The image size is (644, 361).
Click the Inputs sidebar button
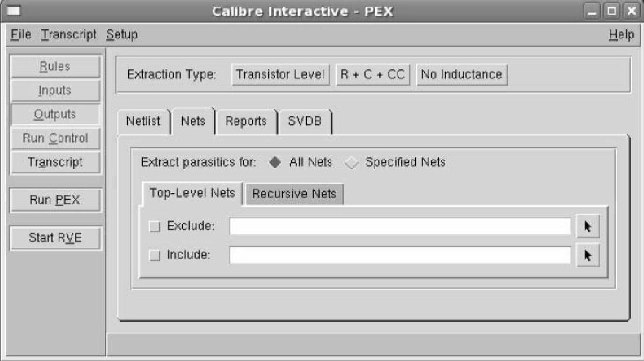tap(55, 91)
